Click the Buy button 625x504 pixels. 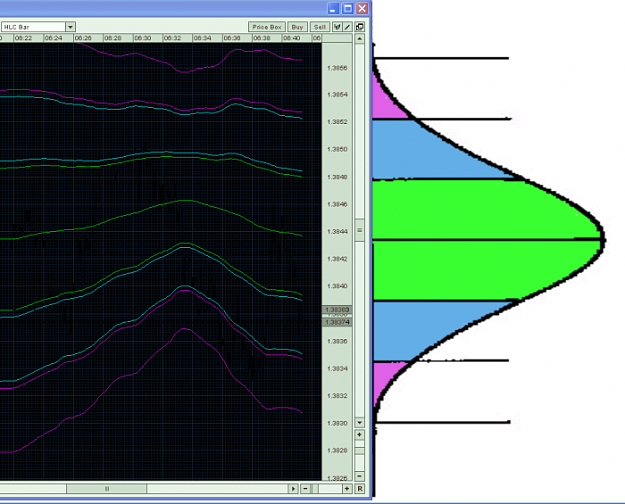coord(297,27)
